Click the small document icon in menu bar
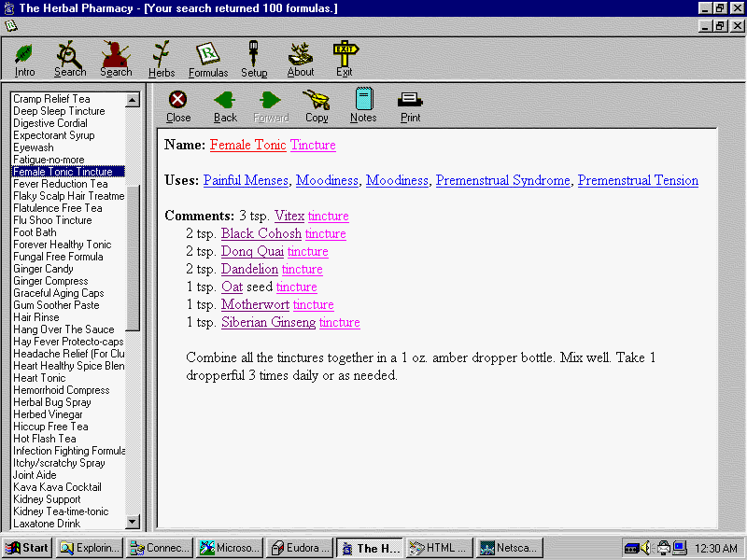This screenshot has height=560, width=747. coord(10,26)
